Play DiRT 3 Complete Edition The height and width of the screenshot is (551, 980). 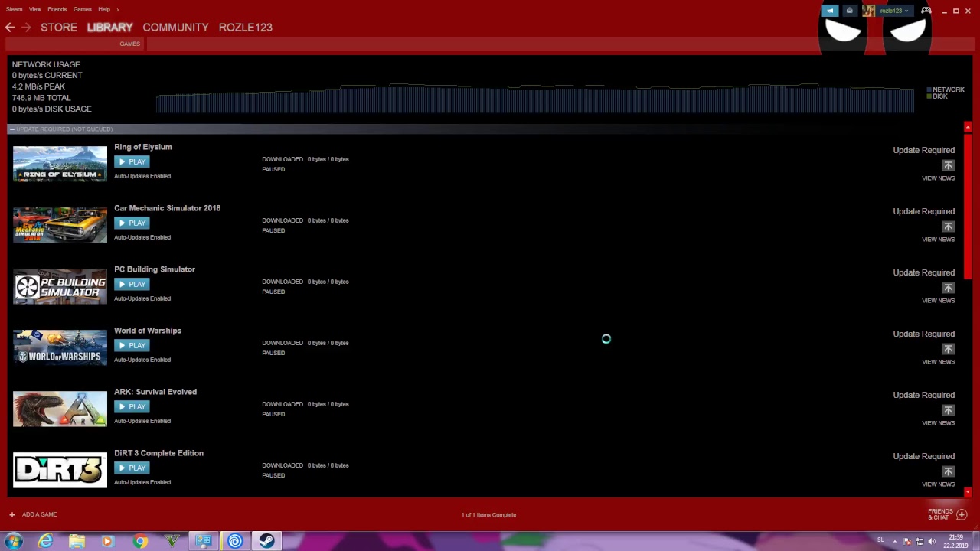pos(132,468)
